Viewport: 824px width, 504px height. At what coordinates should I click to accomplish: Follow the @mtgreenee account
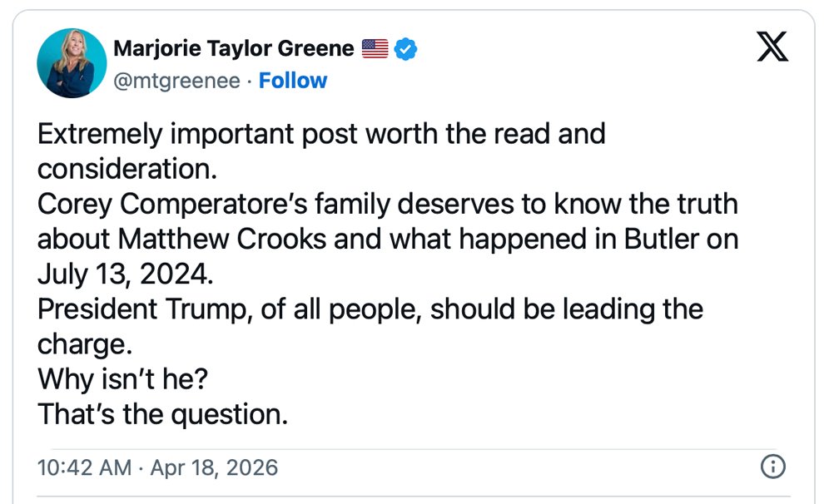293,81
